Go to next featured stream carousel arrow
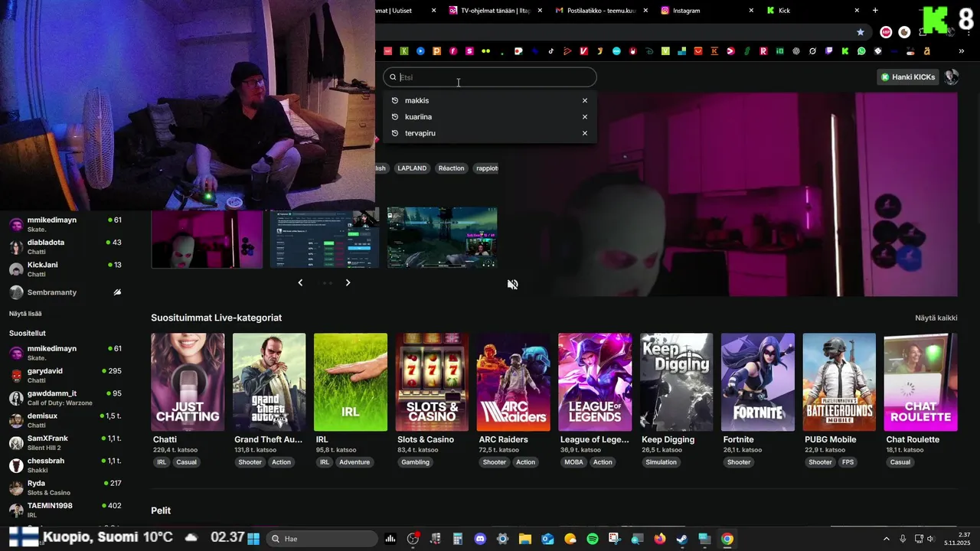This screenshot has height=551, width=980. point(348,282)
